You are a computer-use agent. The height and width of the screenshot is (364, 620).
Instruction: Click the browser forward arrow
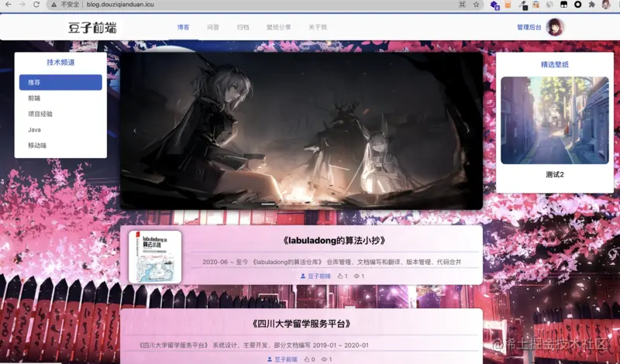[22, 5]
